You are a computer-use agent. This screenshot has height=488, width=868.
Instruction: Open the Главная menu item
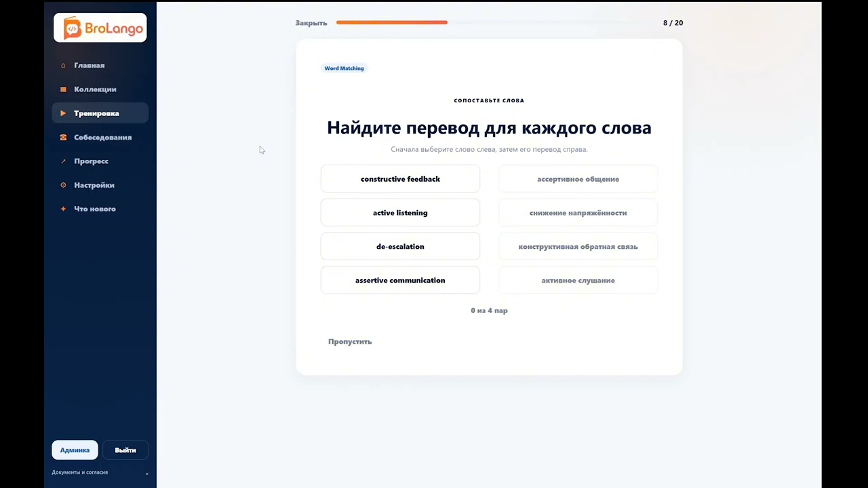pos(100,66)
